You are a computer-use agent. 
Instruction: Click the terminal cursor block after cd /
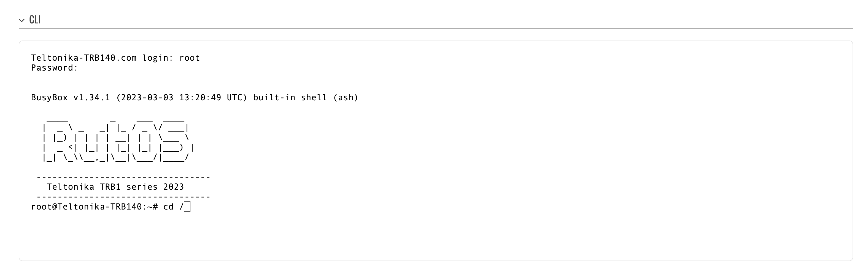[x=187, y=206]
